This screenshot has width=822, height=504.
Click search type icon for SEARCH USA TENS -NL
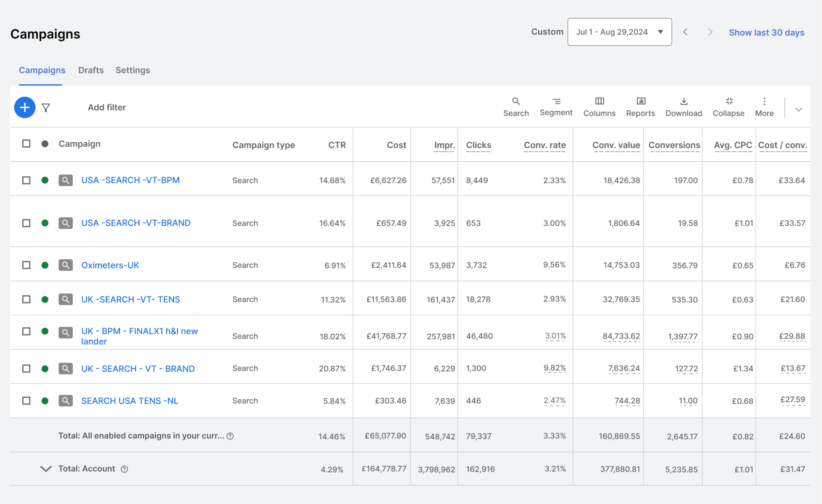click(x=66, y=401)
